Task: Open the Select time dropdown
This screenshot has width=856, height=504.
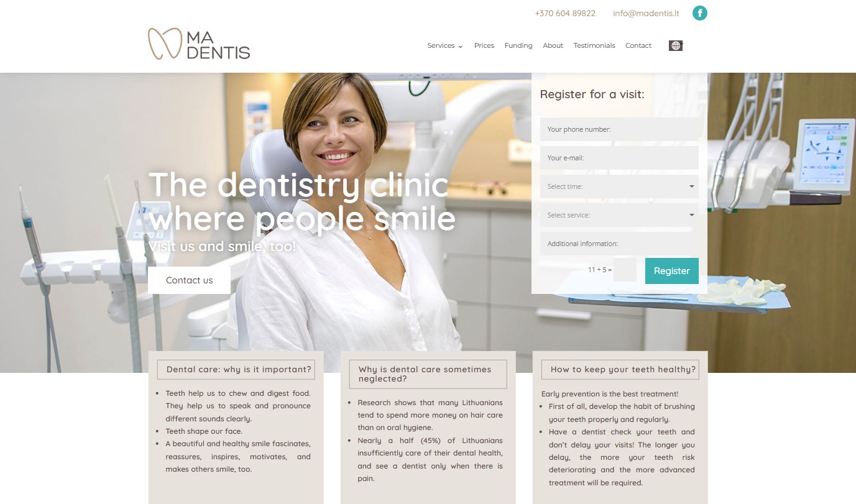Action: click(x=619, y=186)
